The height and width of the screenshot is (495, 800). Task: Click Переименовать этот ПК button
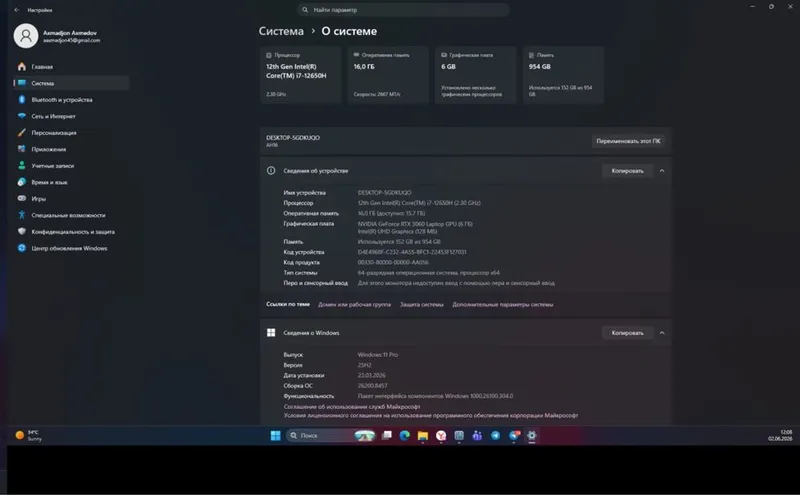click(x=628, y=141)
